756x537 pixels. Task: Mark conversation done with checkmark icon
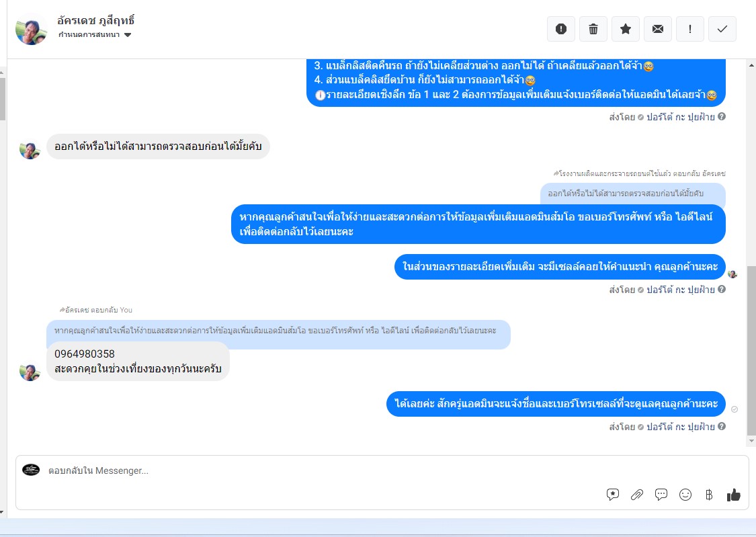722,29
